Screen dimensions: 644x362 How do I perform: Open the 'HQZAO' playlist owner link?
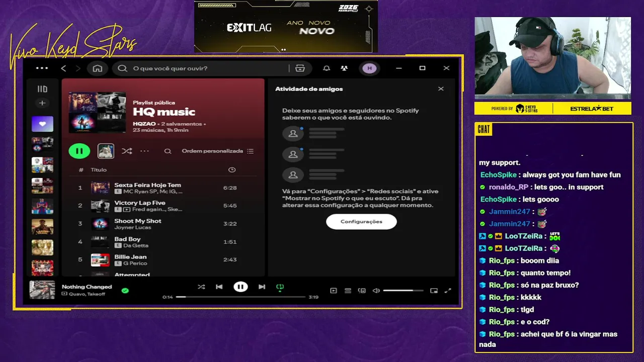point(144,124)
